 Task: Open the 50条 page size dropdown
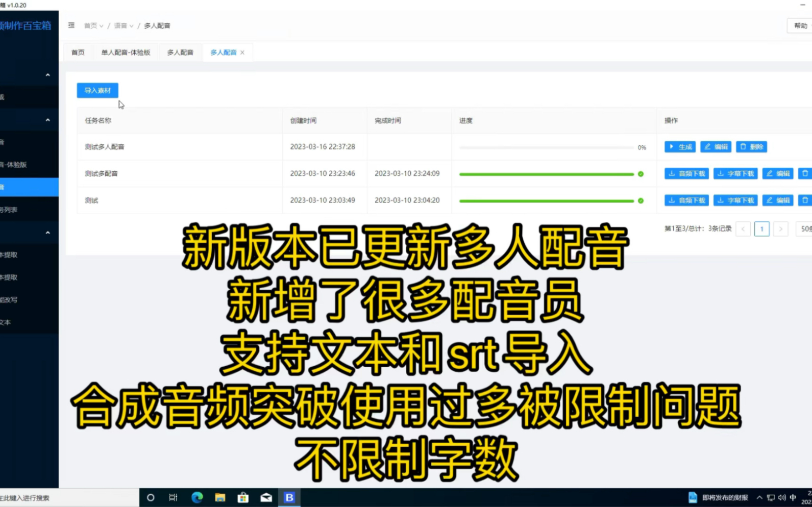pos(804,229)
